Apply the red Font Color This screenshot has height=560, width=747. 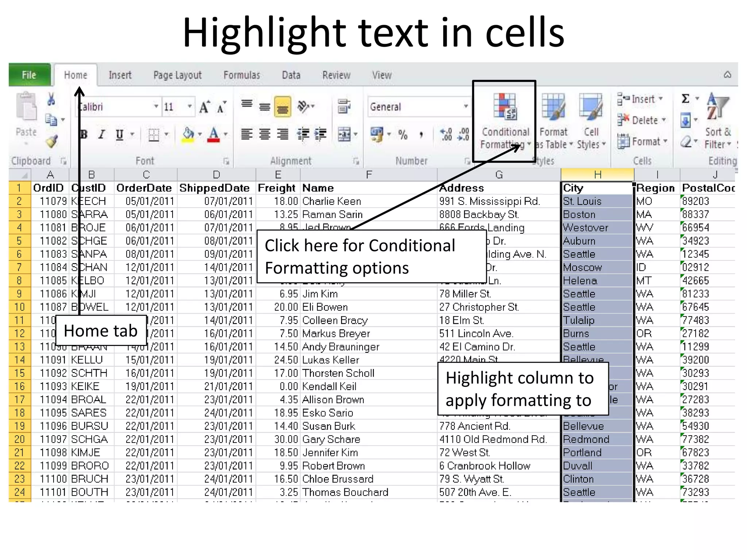click(x=214, y=135)
